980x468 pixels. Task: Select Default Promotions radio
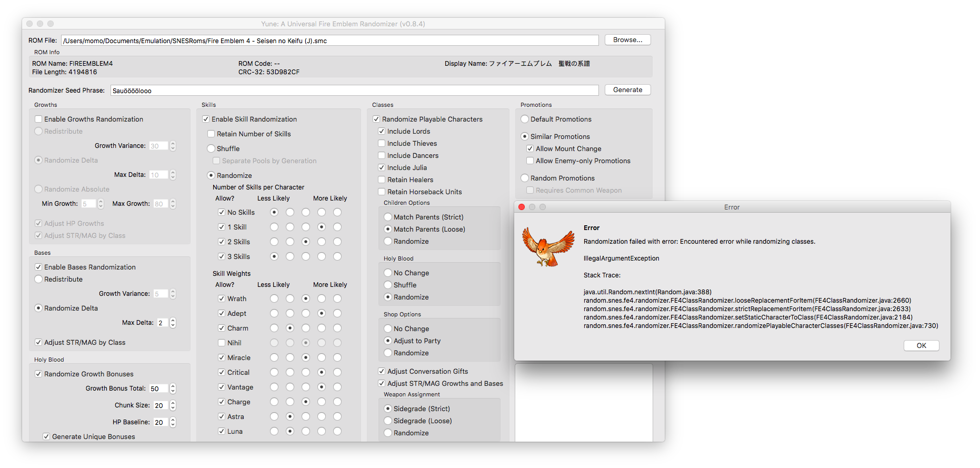[x=525, y=119]
